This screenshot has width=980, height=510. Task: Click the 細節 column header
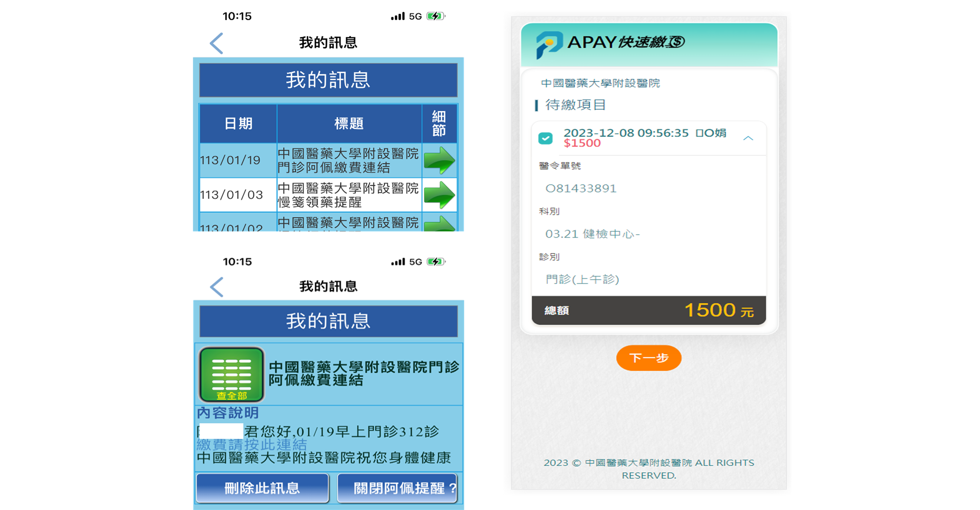439,123
